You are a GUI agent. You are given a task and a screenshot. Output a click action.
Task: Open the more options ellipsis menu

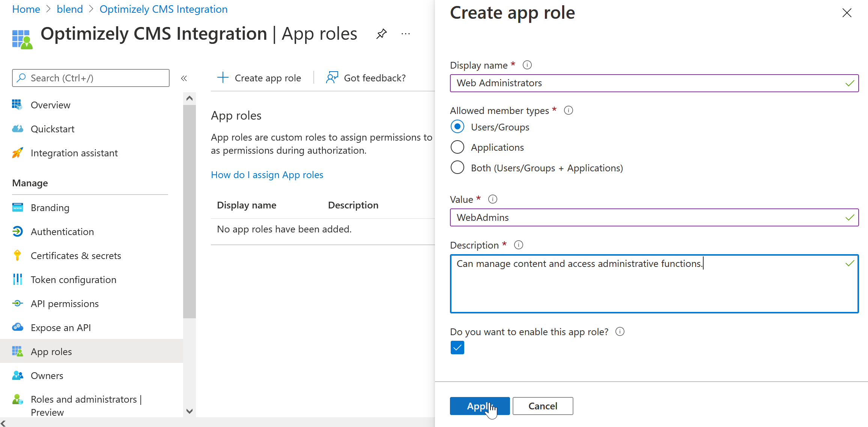point(406,34)
